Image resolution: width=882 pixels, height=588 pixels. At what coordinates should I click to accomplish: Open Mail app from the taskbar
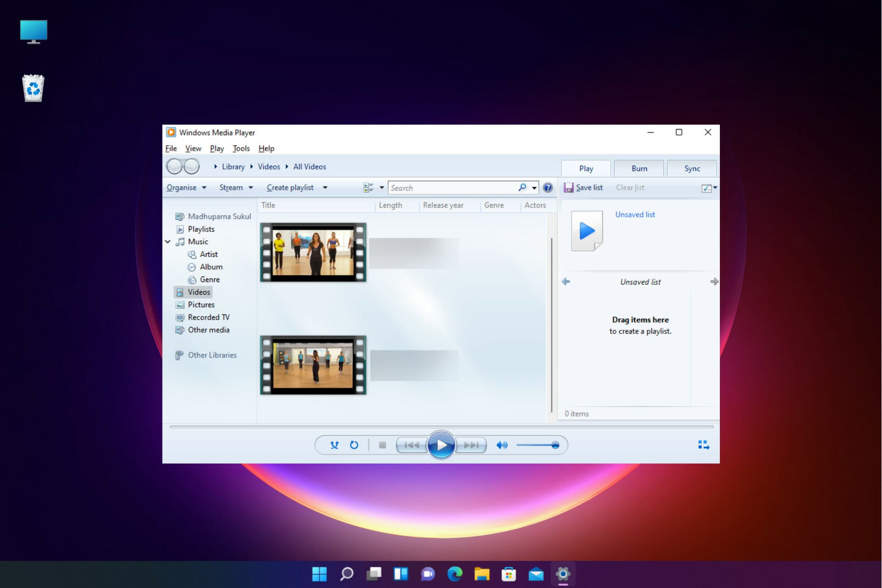pyautogui.click(x=536, y=574)
